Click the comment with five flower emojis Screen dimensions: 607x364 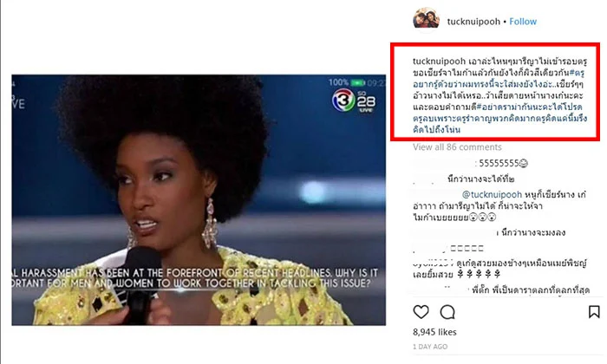[499, 269]
